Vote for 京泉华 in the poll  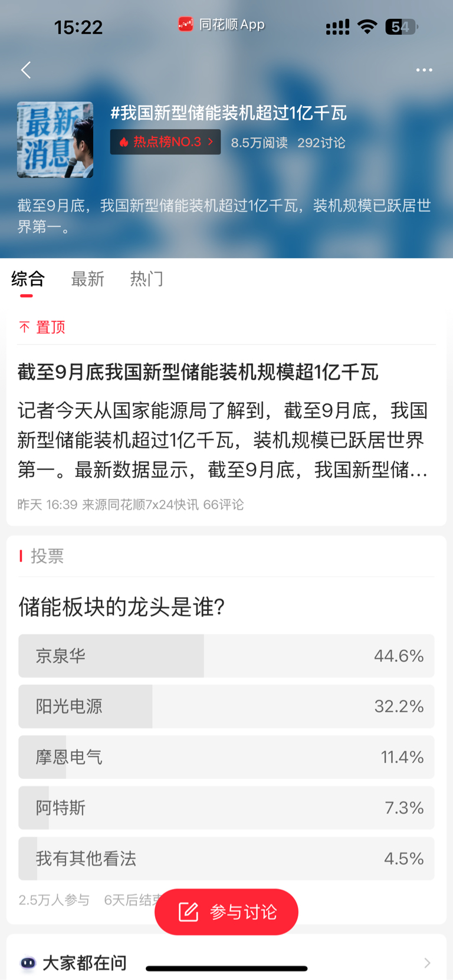click(x=226, y=656)
